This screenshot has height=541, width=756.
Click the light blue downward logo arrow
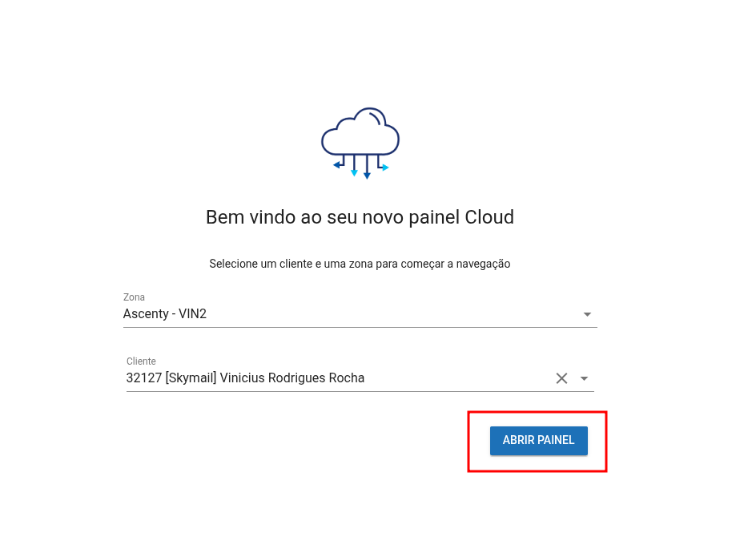click(354, 172)
